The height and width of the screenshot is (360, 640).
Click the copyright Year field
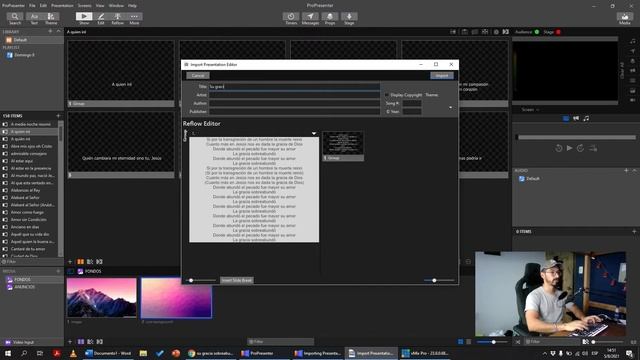click(412, 111)
